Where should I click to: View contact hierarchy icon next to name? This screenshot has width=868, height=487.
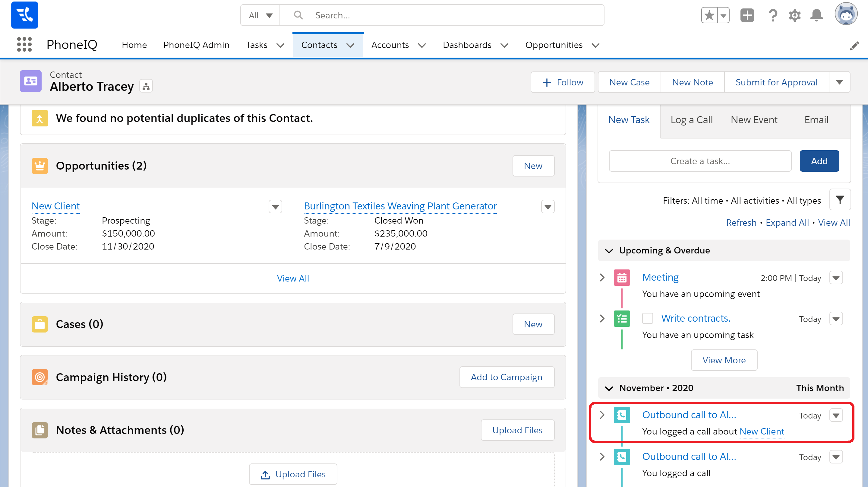coord(146,86)
